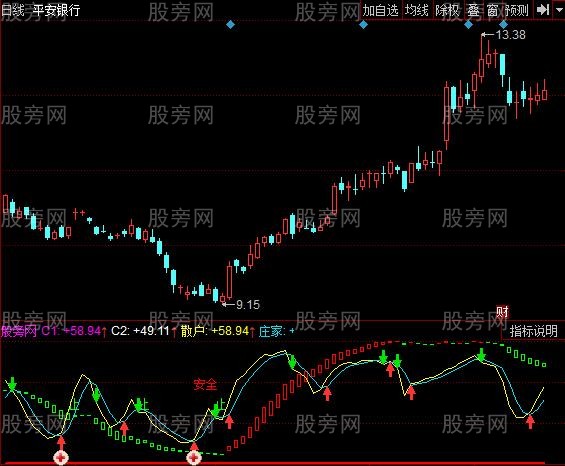Click the 13.38 high price label
This screenshot has width=565, height=466.
tap(510, 35)
